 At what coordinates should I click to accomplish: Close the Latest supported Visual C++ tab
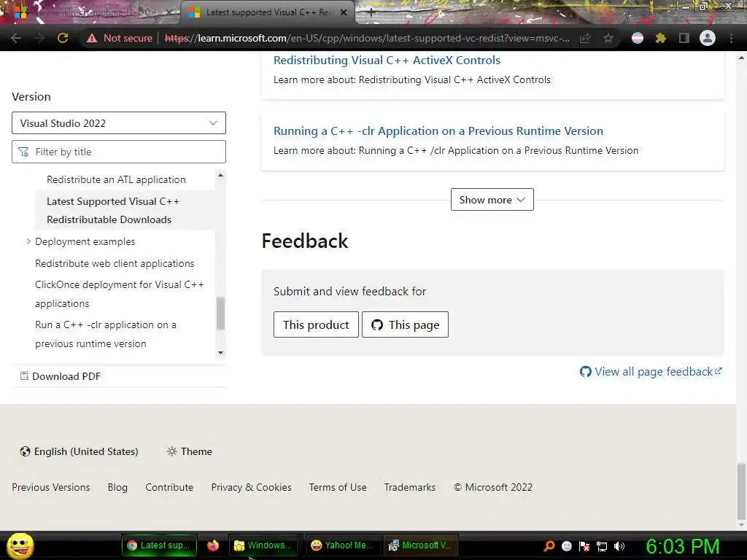[344, 12]
